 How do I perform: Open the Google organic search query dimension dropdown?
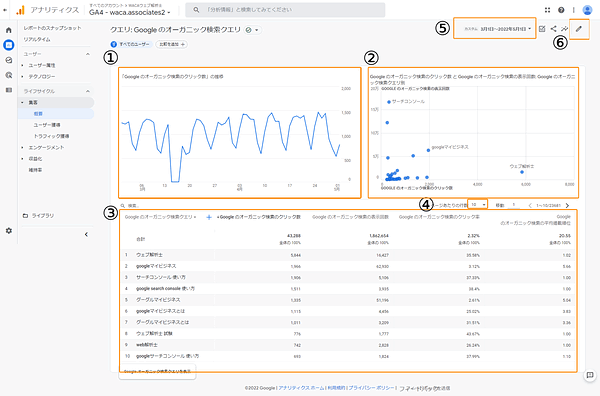(160, 217)
